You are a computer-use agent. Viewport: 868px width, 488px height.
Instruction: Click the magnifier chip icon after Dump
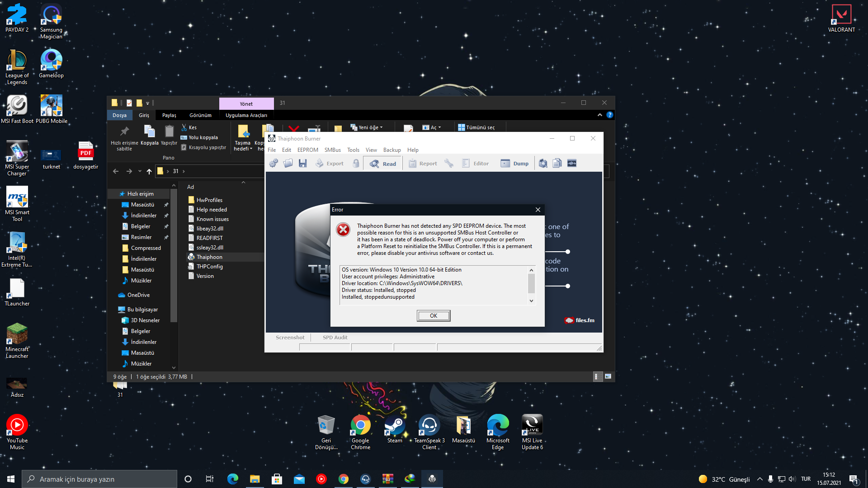click(543, 164)
